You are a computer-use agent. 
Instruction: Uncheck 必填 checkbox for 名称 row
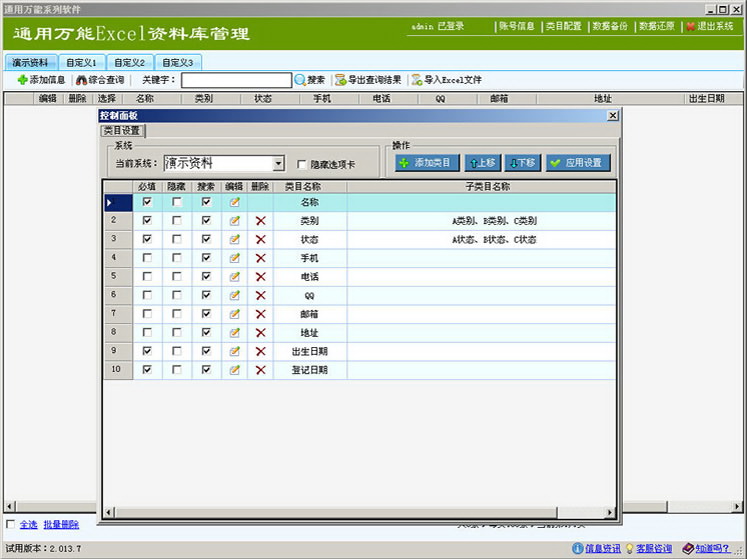coord(147,202)
